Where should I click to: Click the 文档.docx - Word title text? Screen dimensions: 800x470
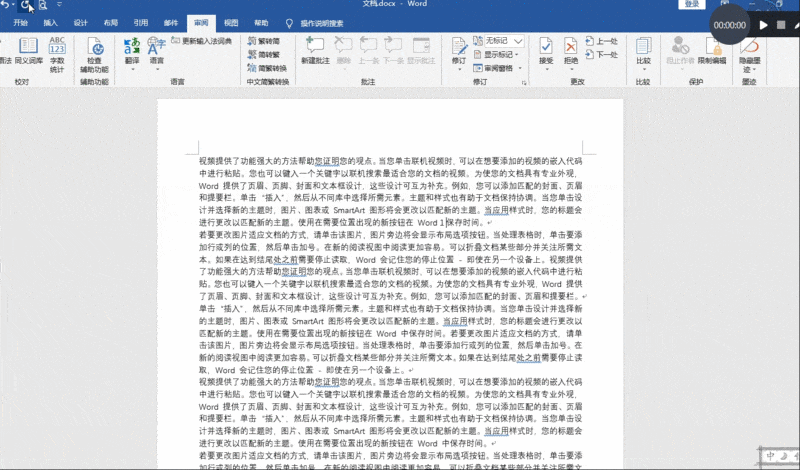coord(395,4)
